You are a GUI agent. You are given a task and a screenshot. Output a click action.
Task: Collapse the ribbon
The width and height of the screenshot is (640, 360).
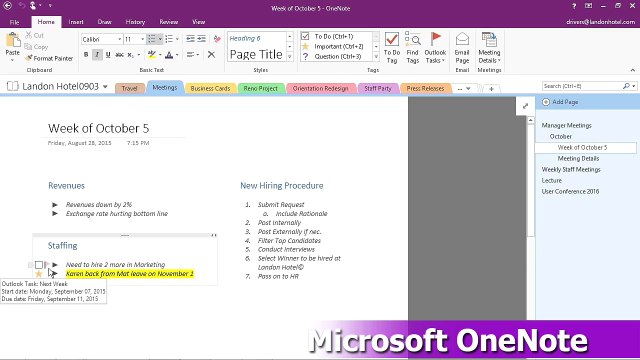[633, 70]
